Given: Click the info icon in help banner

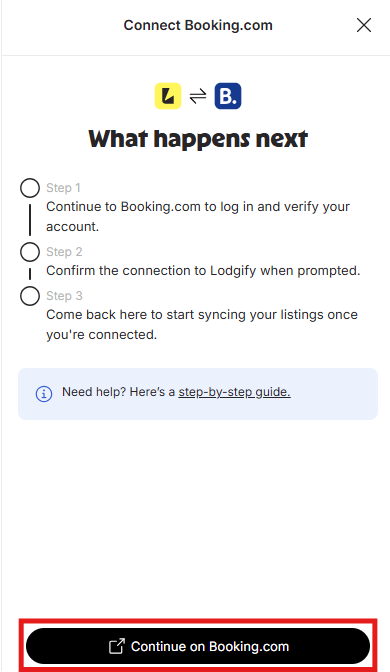Looking at the screenshot, I should pyautogui.click(x=44, y=393).
